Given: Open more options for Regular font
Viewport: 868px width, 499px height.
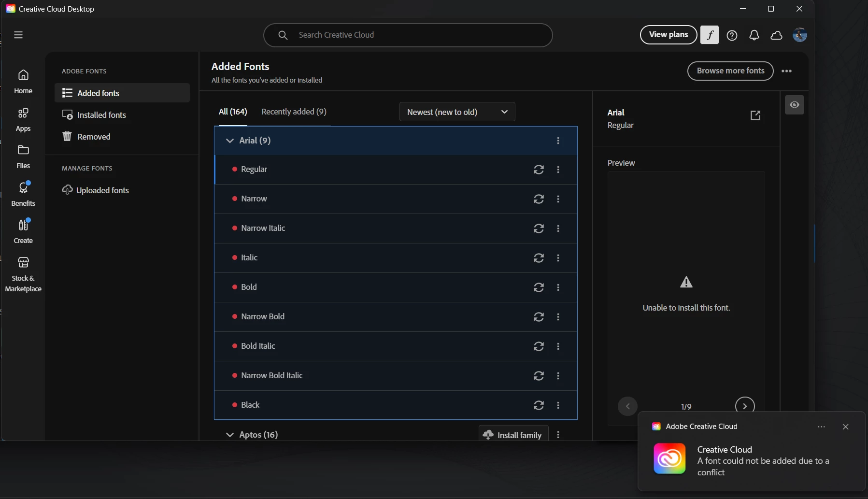Looking at the screenshot, I should (558, 170).
